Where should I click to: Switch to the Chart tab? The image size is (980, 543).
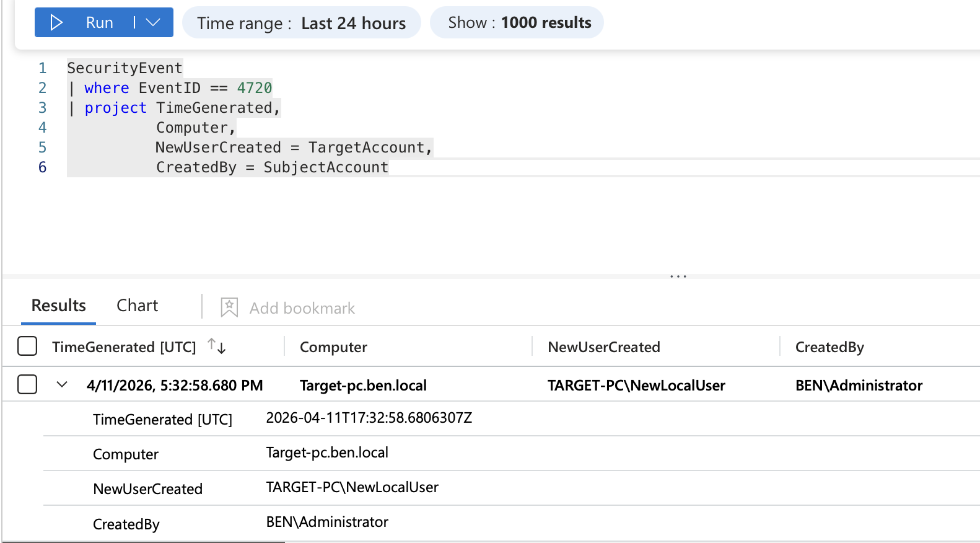138,306
